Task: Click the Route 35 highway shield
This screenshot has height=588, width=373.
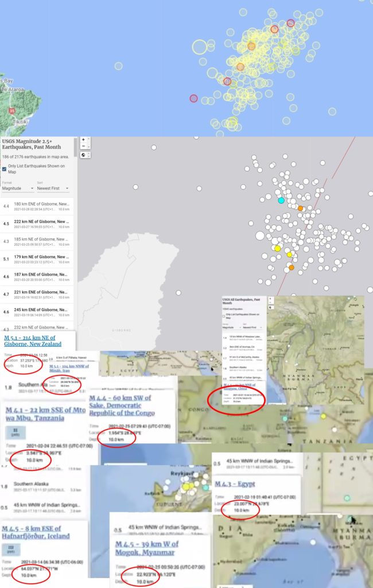Action: pos(11,111)
